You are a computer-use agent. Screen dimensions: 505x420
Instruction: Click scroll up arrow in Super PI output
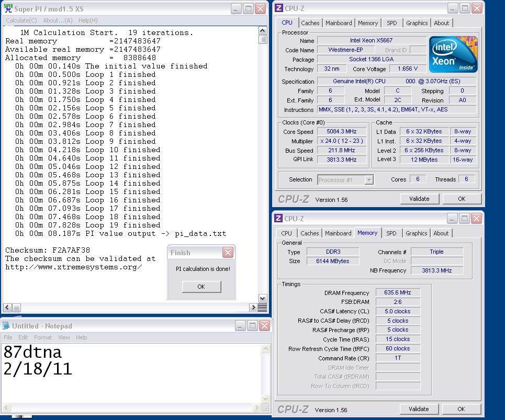(x=263, y=31)
